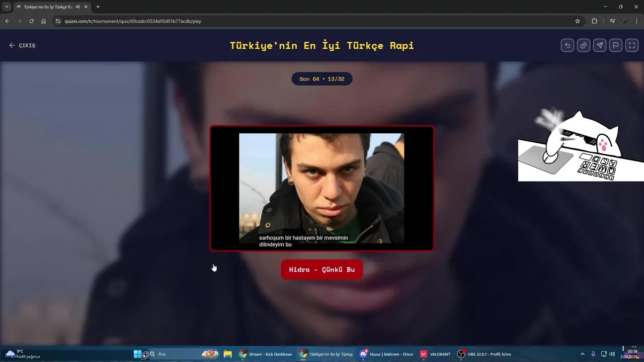Bookmark this page with the star icon
Screen dimensions: 644x362
click(x=578, y=21)
